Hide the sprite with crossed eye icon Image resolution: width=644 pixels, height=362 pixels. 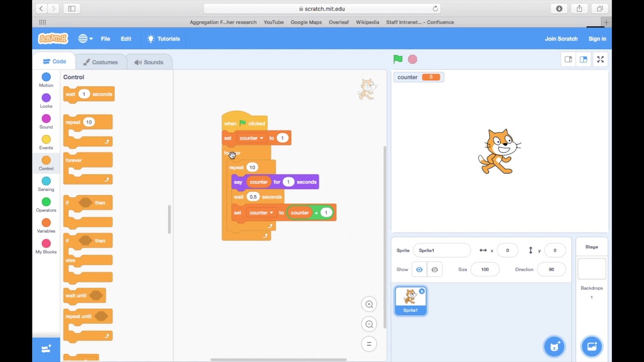435,269
